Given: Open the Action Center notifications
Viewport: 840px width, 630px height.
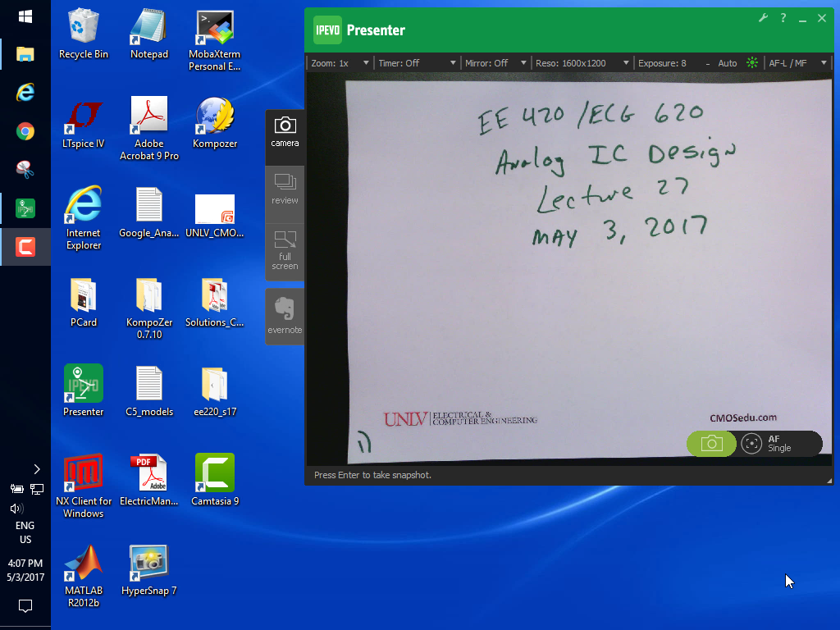Looking at the screenshot, I should tap(25, 606).
